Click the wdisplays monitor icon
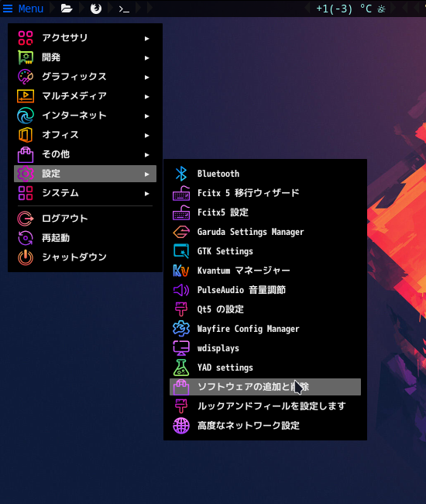 tap(181, 348)
